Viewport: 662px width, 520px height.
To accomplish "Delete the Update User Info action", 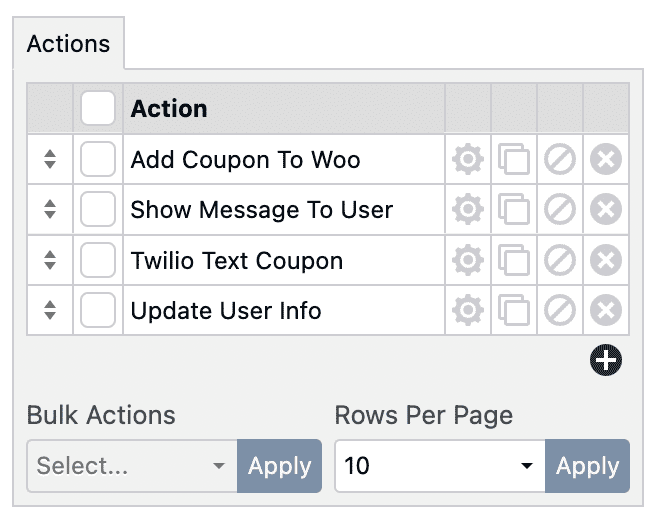I will pos(606,311).
